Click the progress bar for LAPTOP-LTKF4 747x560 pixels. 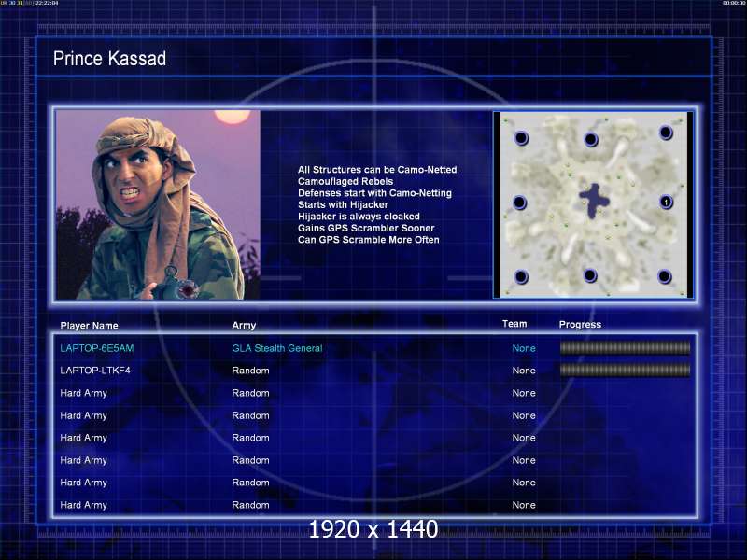tap(625, 370)
